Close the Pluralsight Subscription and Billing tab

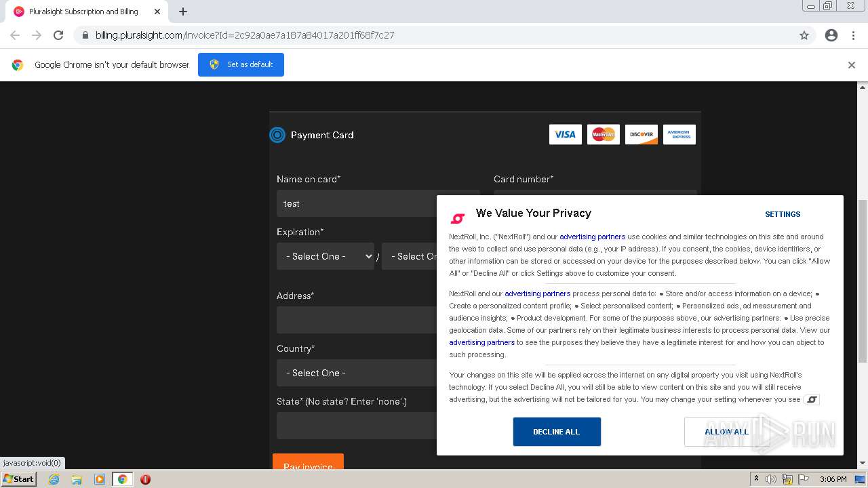(x=157, y=12)
